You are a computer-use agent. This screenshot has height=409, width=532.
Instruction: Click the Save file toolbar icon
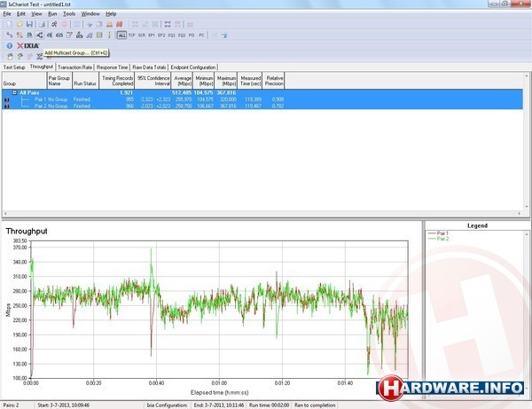pos(29,24)
